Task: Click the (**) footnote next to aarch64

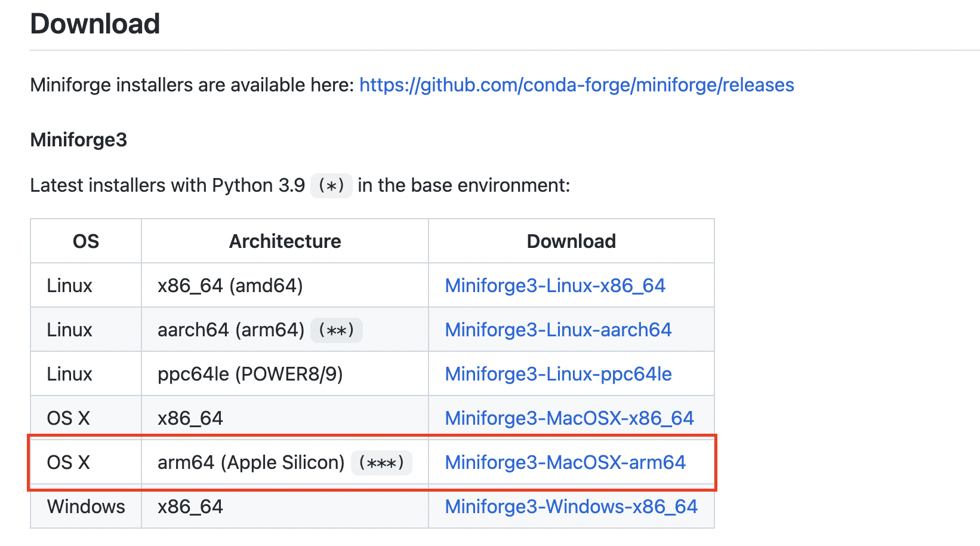Action: coord(336,330)
